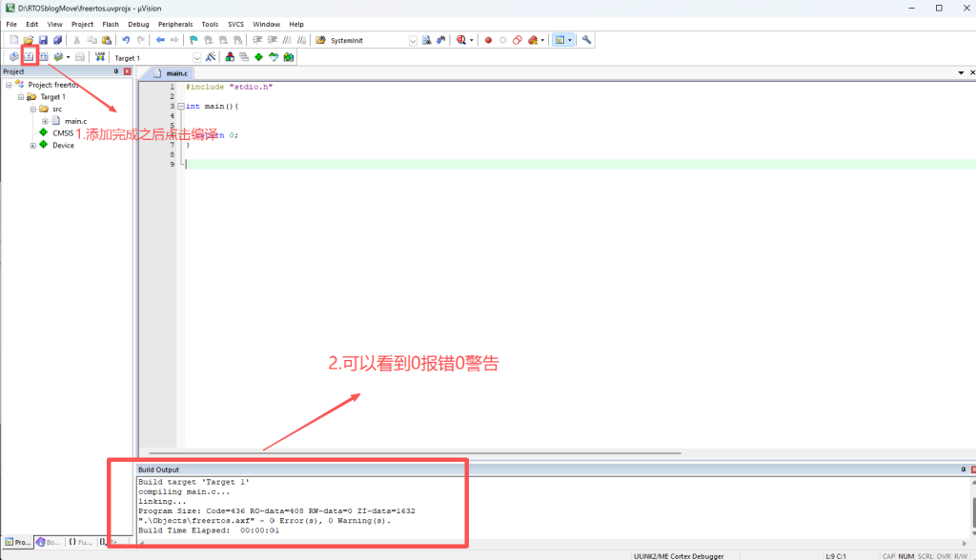Click the Insert breakpoint red dot icon
The image size is (976, 560).
tap(488, 40)
